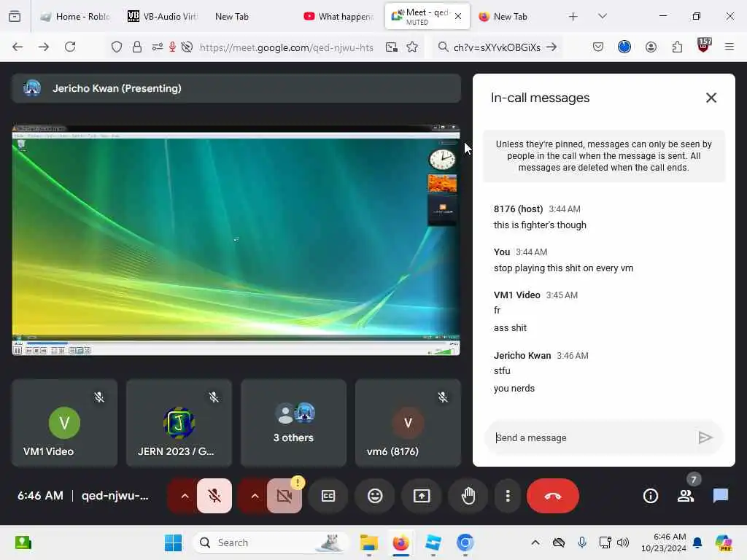Toggle the camera off button
The height and width of the screenshot is (560, 747).
285,496
